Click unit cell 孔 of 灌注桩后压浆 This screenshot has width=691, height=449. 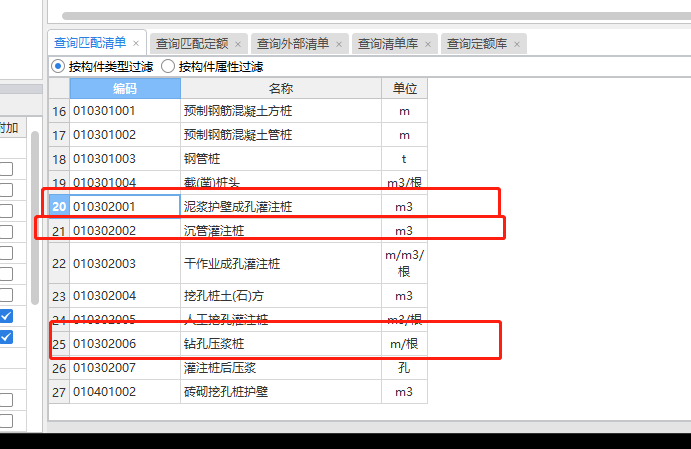[x=405, y=367]
